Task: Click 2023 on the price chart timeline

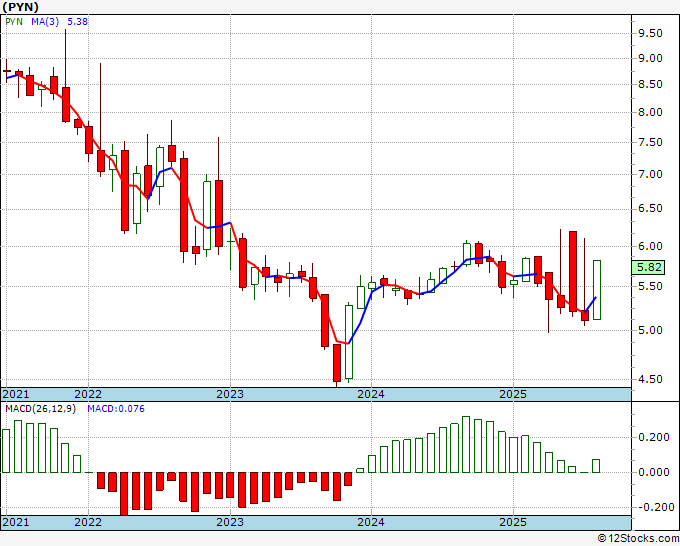Action: pos(230,394)
